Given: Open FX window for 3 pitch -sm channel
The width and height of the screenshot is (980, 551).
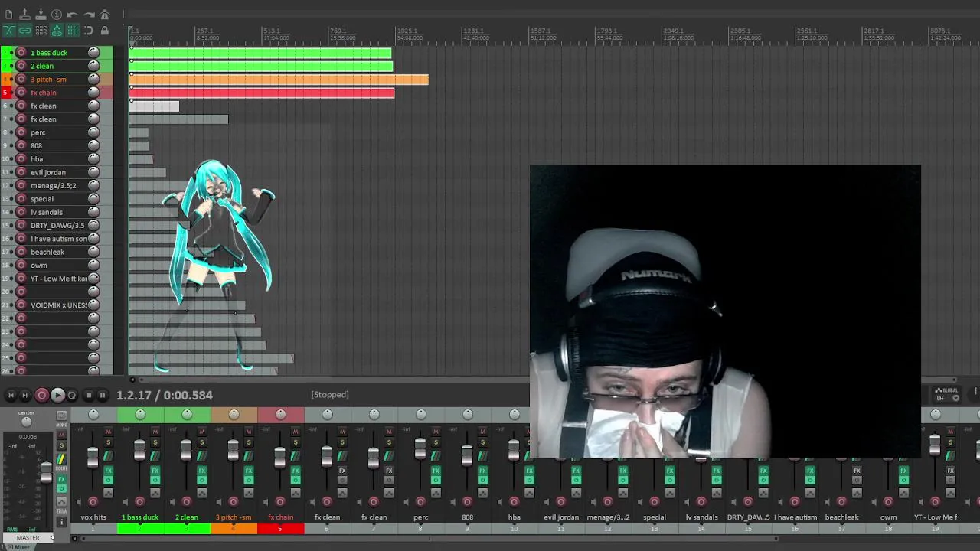Looking at the screenshot, I should click(248, 471).
